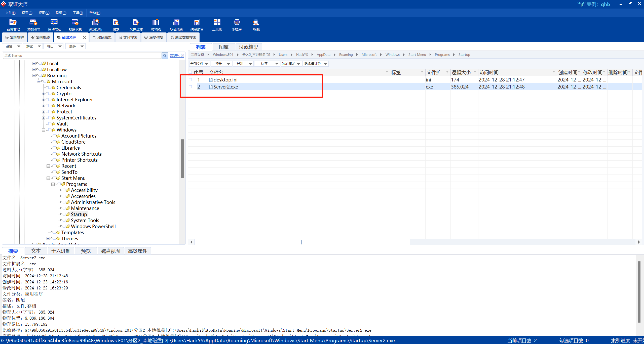Click the magnifier filter search button
Screen dimensions: 644x344
pos(165,56)
